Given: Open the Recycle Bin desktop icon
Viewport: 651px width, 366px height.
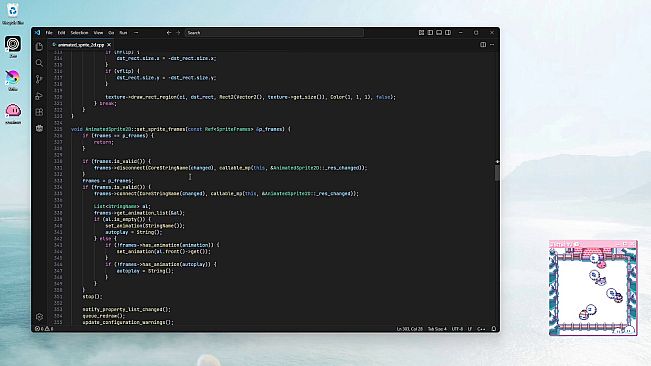Looking at the screenshot, I should pyautogui.click(x=13, y=14).
